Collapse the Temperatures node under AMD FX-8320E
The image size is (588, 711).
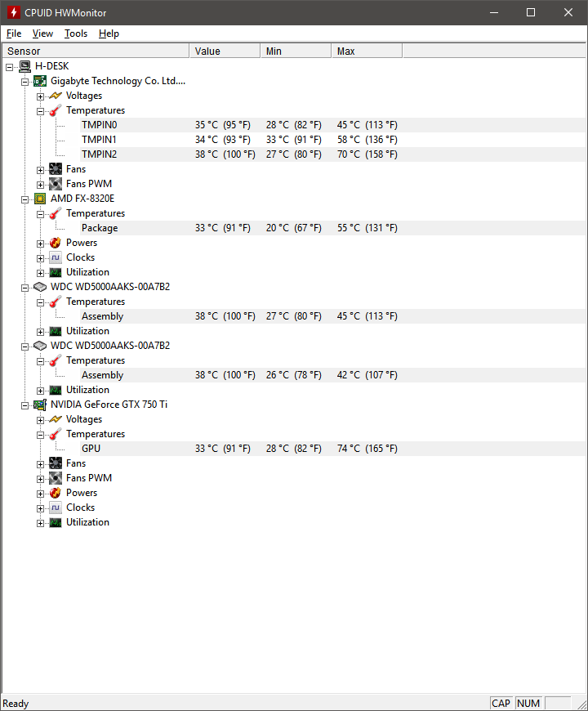pos(41,214)
